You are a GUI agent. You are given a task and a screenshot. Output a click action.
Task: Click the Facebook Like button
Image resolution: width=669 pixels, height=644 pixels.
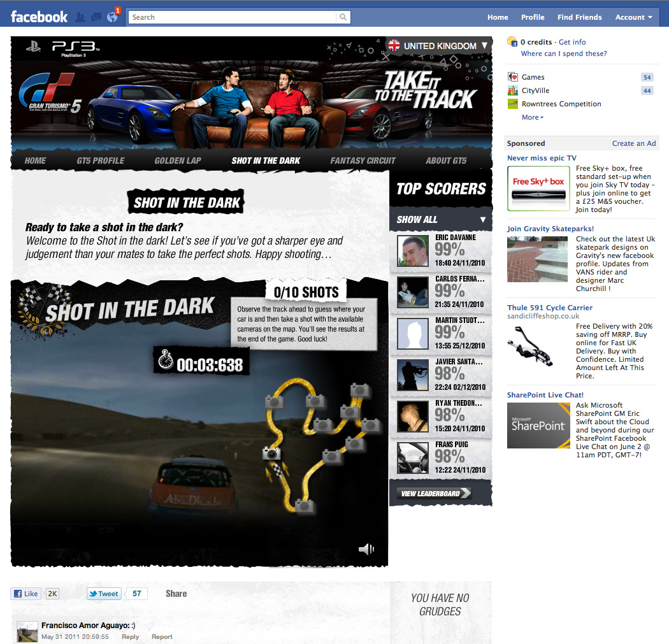[x=26, y=594]
